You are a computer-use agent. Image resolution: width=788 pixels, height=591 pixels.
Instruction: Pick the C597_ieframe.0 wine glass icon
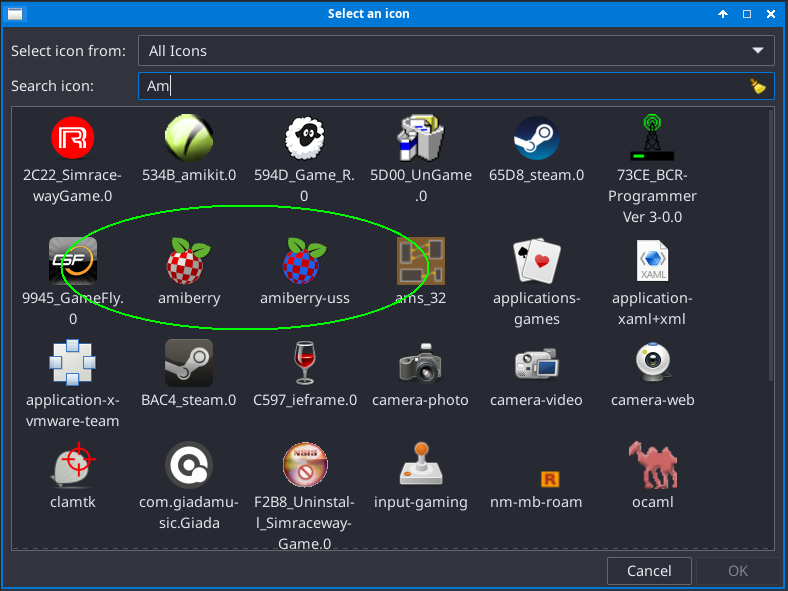tap(305, 363)
